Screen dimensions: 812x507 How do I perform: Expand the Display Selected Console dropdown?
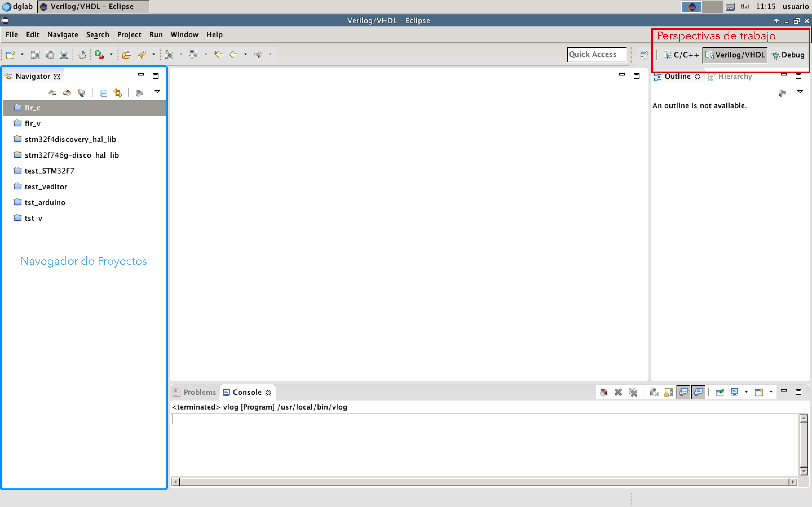(746, 392)
